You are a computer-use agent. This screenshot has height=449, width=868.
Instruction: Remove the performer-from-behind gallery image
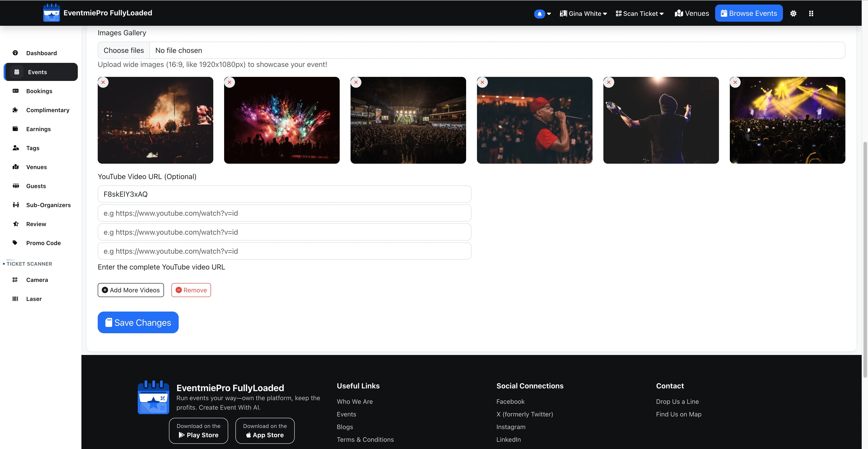tap(609, 82)
